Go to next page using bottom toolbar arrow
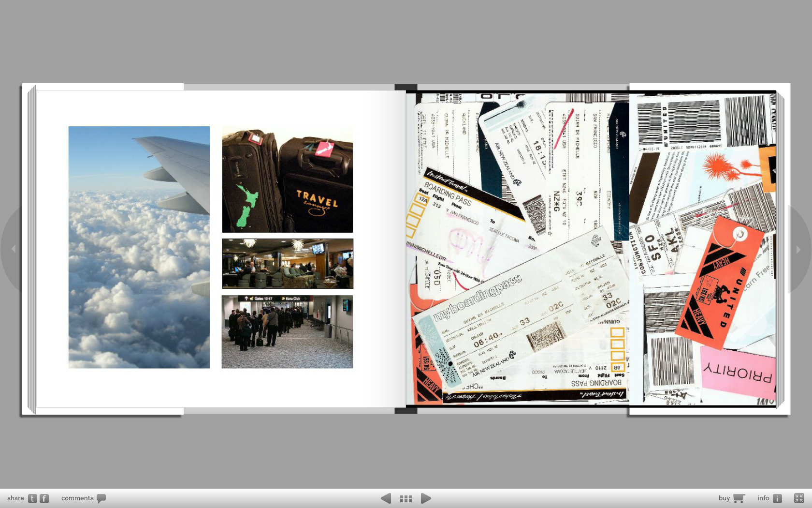 click(426, 498)
